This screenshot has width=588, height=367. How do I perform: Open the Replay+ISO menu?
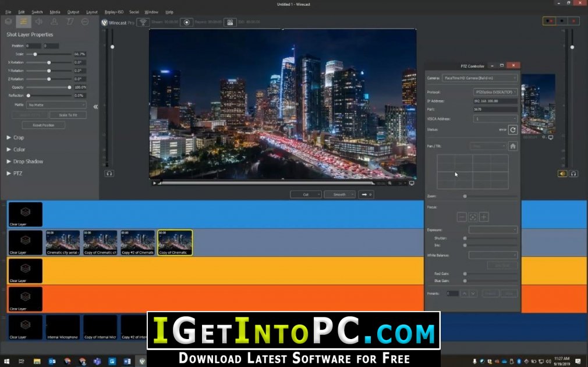click(x=114, y=12)
